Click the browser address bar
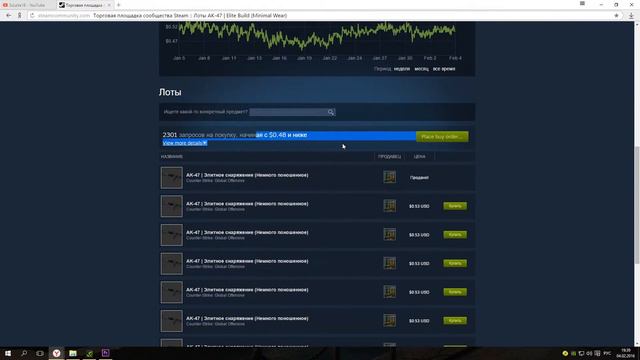The height and width of the screenshot is (360, 640). 322,16
